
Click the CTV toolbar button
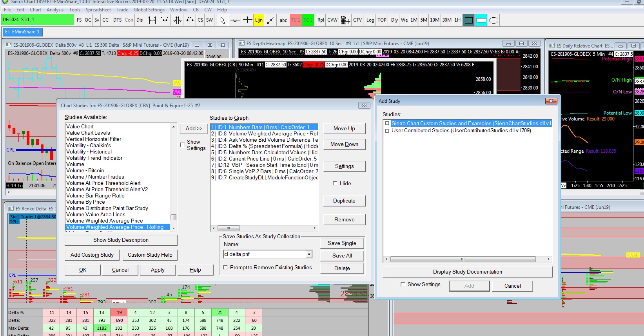[357, 20]
